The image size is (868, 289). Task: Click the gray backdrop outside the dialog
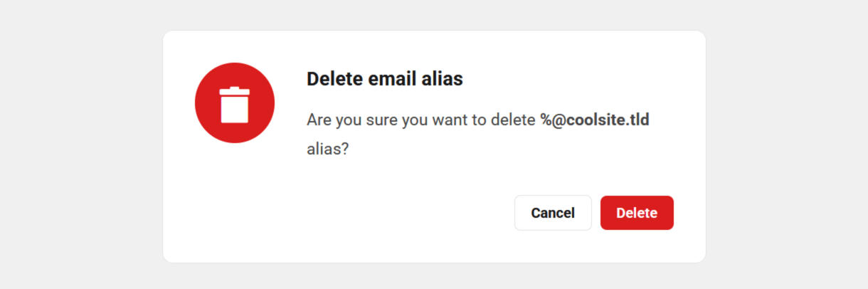point(783,142)
